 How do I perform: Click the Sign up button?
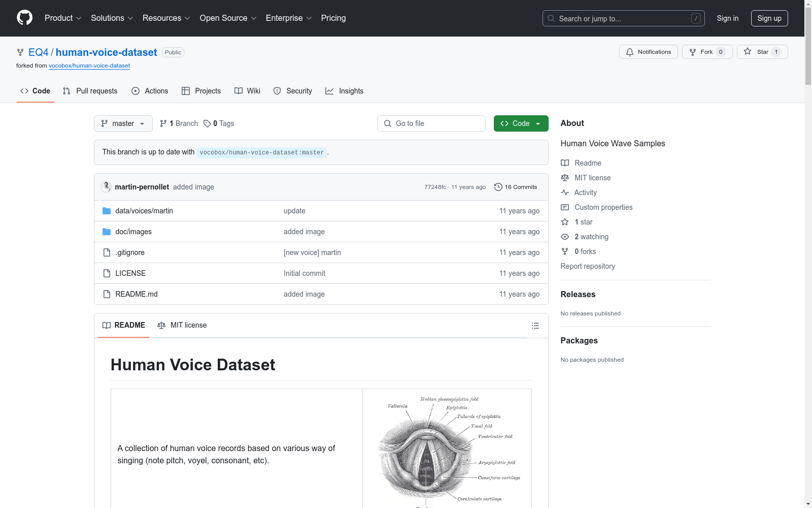(x=769, y=18)
